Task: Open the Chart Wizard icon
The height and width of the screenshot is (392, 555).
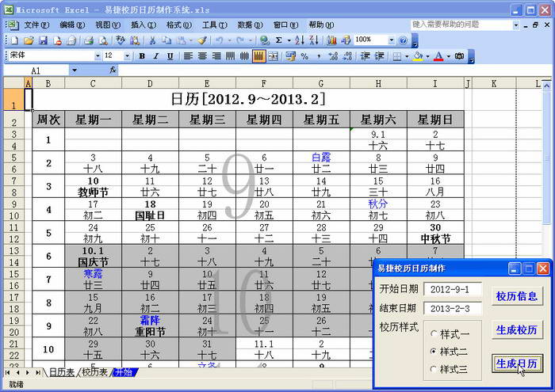Action: [331, 40]
